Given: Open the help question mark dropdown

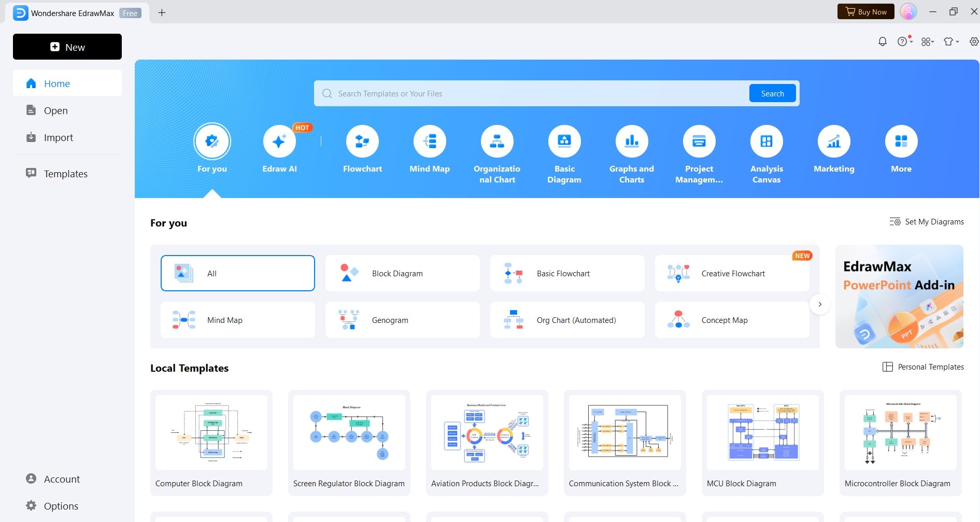Looking at the screenshot, I should [905, 41].
